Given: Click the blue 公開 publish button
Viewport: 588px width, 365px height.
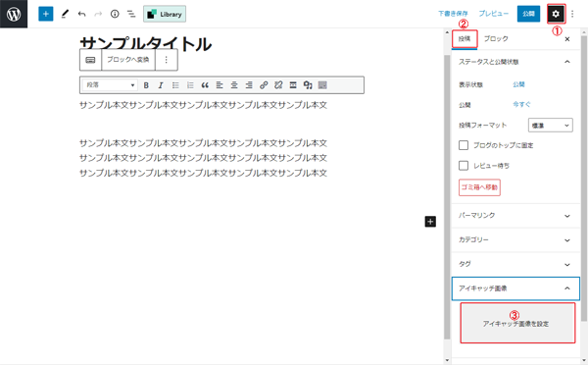Looking at the screenshot, I should click(528, 14).
